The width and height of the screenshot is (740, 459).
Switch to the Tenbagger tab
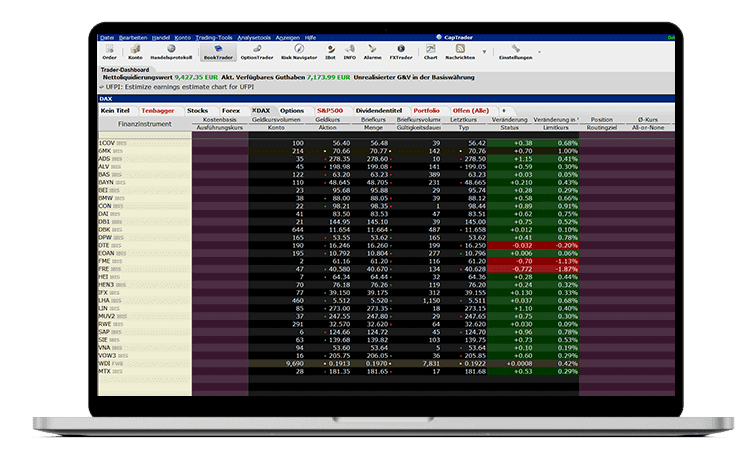click(x=158, y=110)
